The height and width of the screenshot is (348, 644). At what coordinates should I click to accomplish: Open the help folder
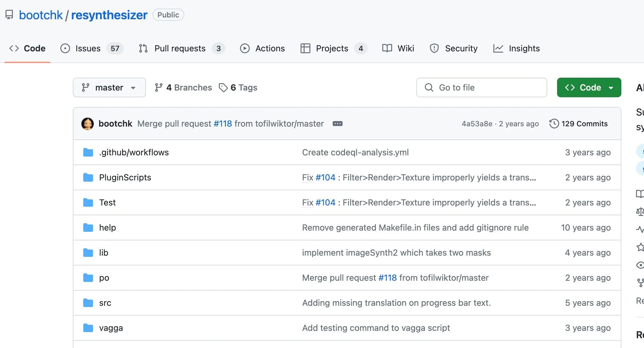[x=107, y=228]
